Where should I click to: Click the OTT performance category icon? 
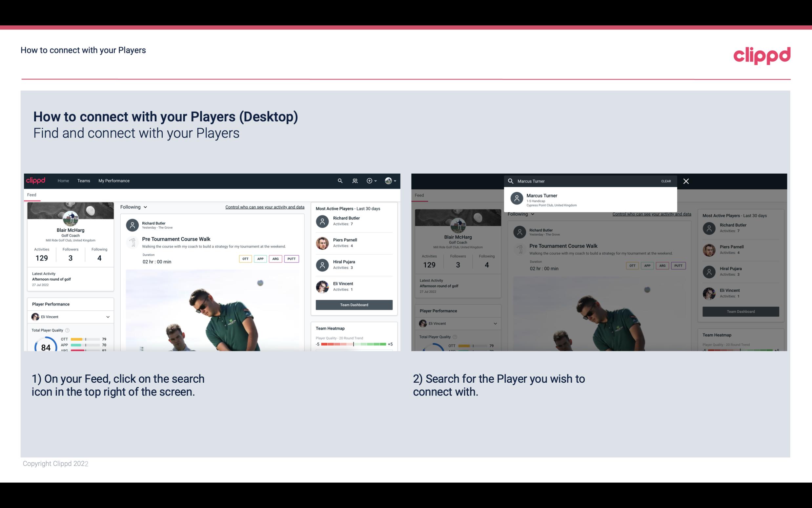click(x=245, y=259)
